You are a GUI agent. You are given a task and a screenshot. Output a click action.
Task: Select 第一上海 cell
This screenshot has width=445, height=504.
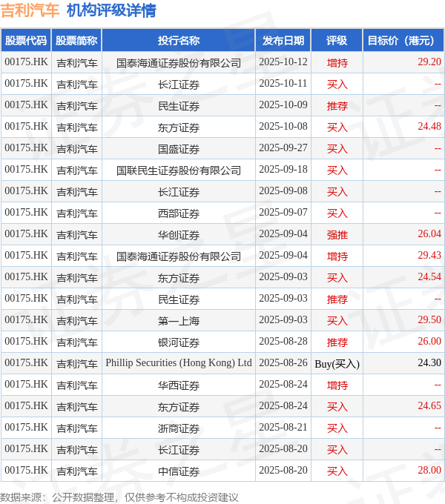pos(179,321)
